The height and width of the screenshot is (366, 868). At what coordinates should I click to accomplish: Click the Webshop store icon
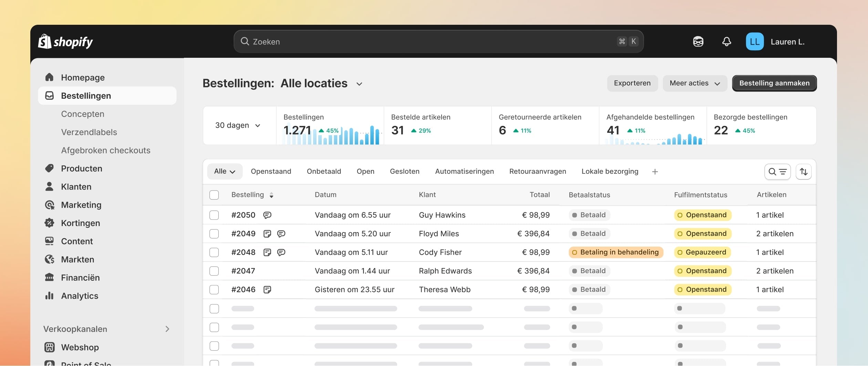click(x=49, y=347)
